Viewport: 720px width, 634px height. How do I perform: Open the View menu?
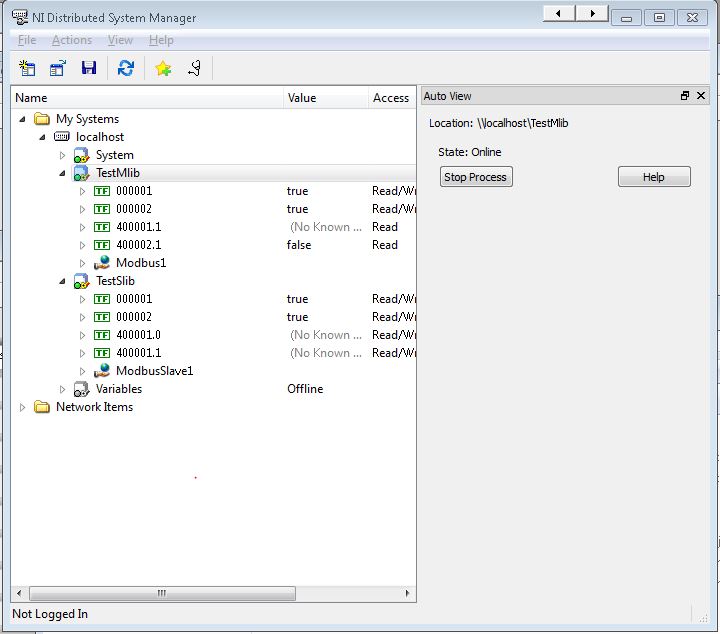point(120,40)
